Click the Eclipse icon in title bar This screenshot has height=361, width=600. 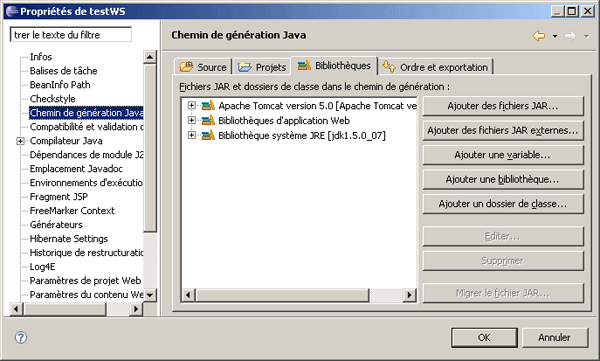(11, 11)
